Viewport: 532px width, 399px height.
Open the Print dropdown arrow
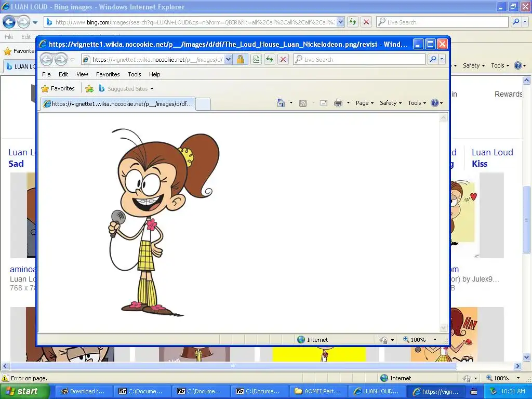(x=348, y=103)
